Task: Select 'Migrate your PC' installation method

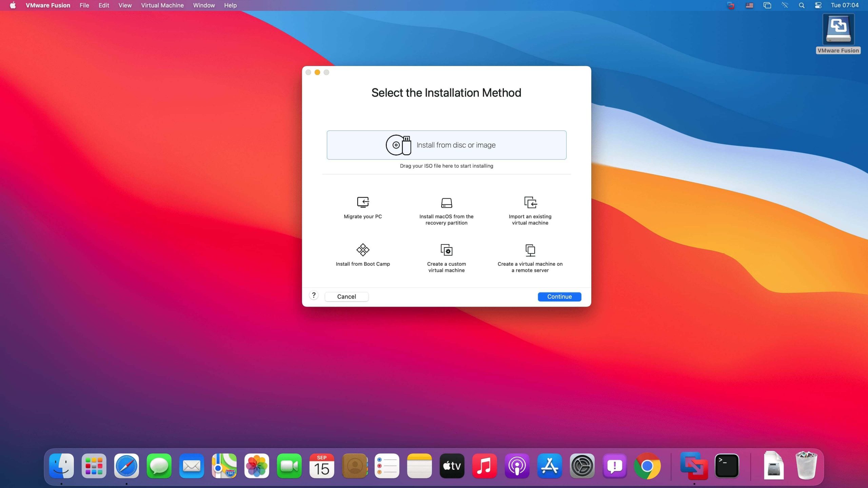Action: click(x=362, y=207)
